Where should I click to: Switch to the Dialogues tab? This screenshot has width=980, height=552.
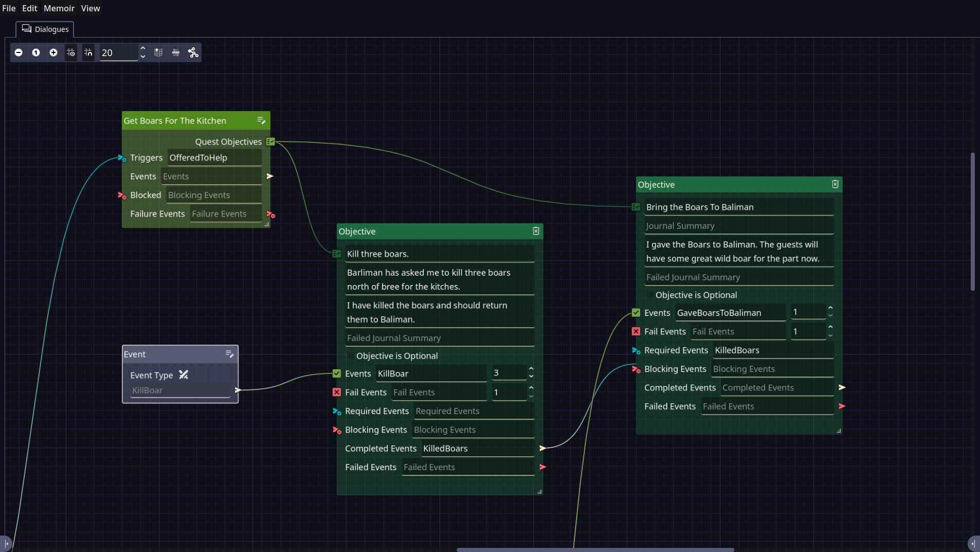click(45, 29)
